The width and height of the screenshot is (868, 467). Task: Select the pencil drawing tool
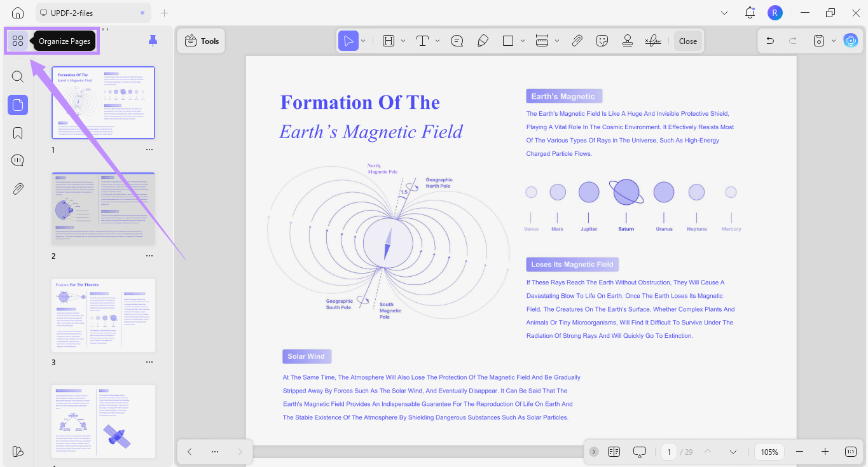click(x=483, y=41)
